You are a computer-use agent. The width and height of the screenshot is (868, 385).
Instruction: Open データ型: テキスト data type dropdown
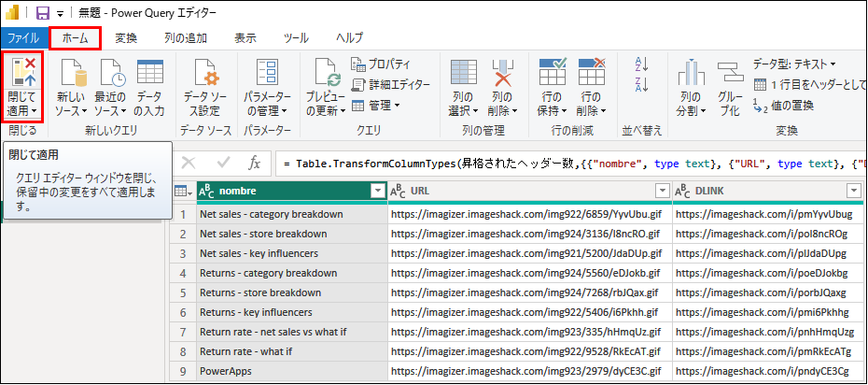(794, 64)
